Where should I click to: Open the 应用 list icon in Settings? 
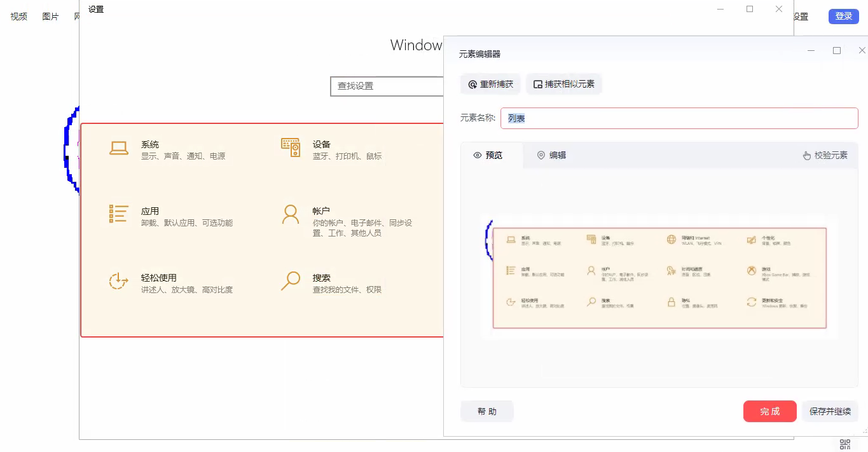[119, 214]
